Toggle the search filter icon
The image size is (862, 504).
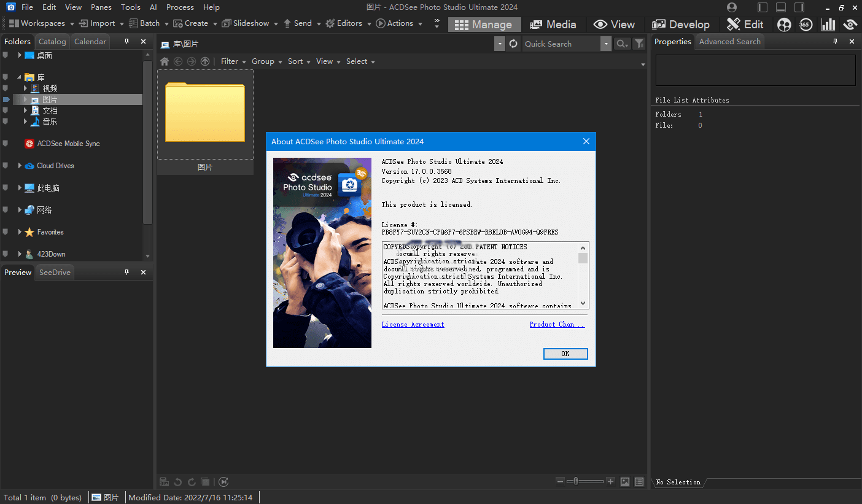639,44
